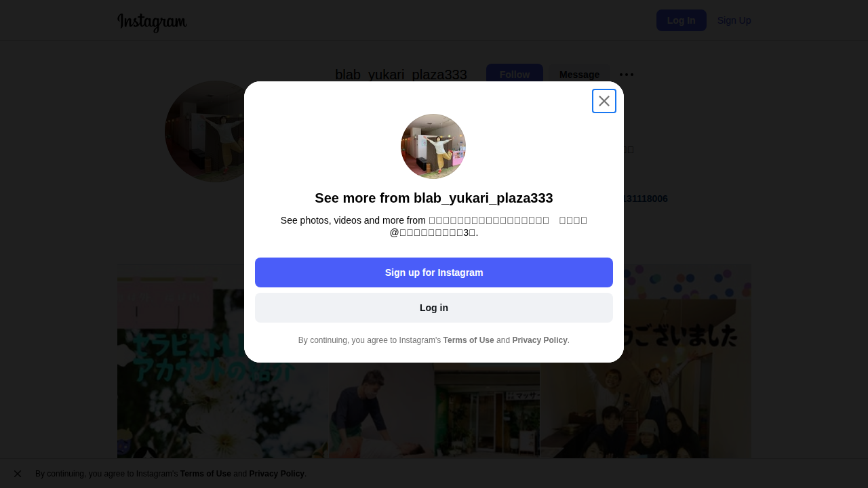Click the profile picture in the modal
This screenshot has width=868, height=488.
pyautogui.click(x=433, y=146)
